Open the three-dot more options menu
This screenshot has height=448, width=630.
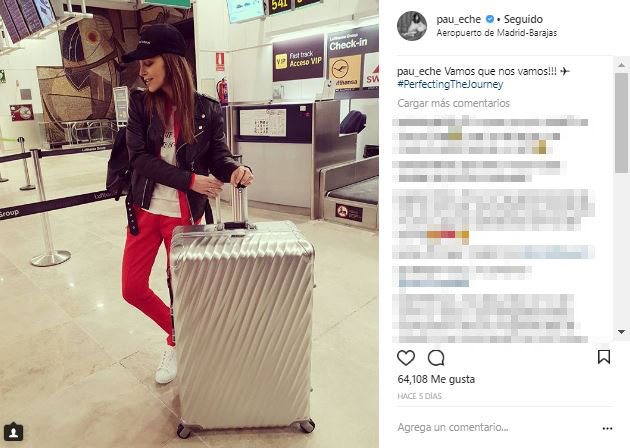point(607,429)
